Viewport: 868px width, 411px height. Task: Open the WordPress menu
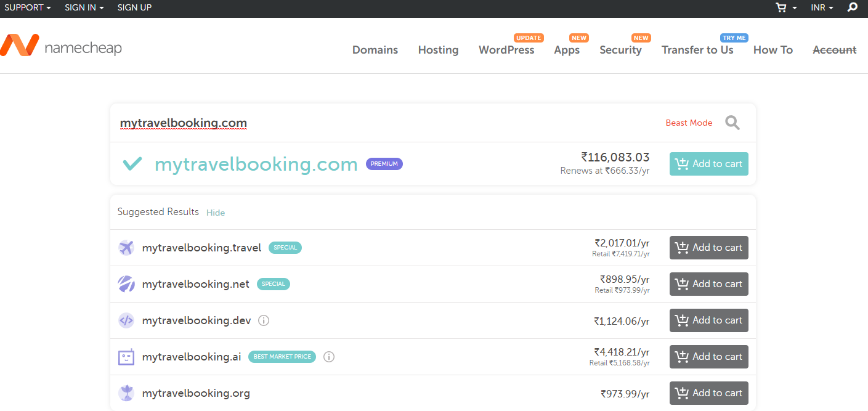[506, 50]
